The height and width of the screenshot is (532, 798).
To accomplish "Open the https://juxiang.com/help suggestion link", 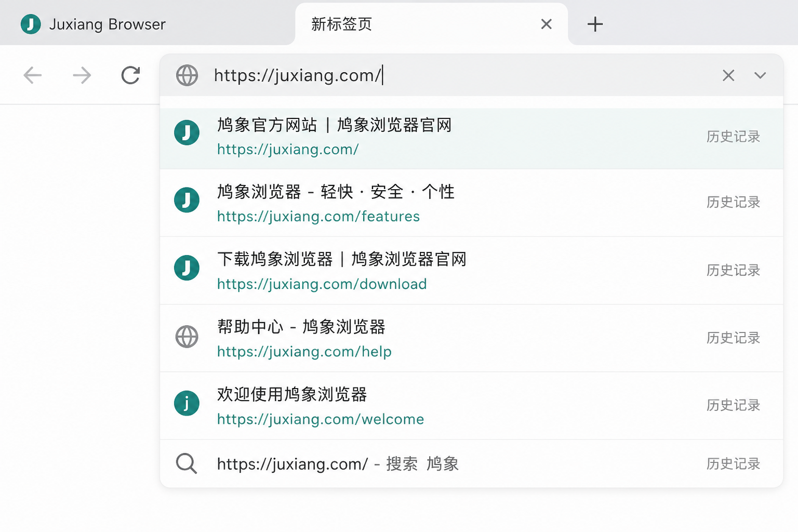I will pyautogui.click(x=304, y=351).
